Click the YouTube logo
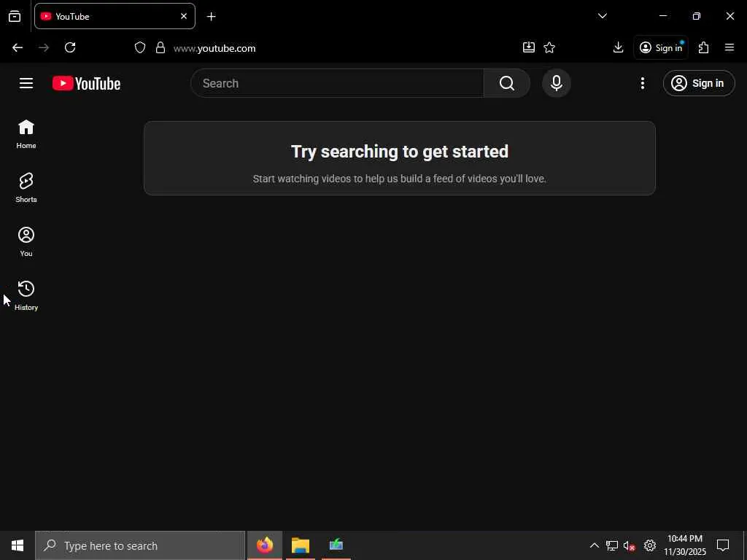Viewport: 747px width, 560px height. [86, 83]
